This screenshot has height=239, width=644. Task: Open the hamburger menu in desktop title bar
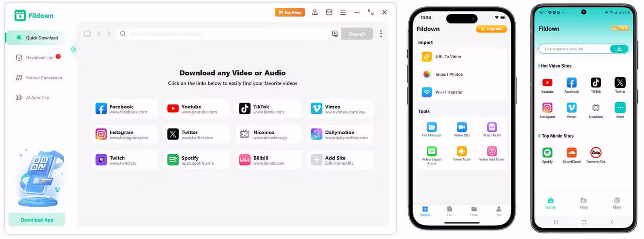tap(343, 12)
